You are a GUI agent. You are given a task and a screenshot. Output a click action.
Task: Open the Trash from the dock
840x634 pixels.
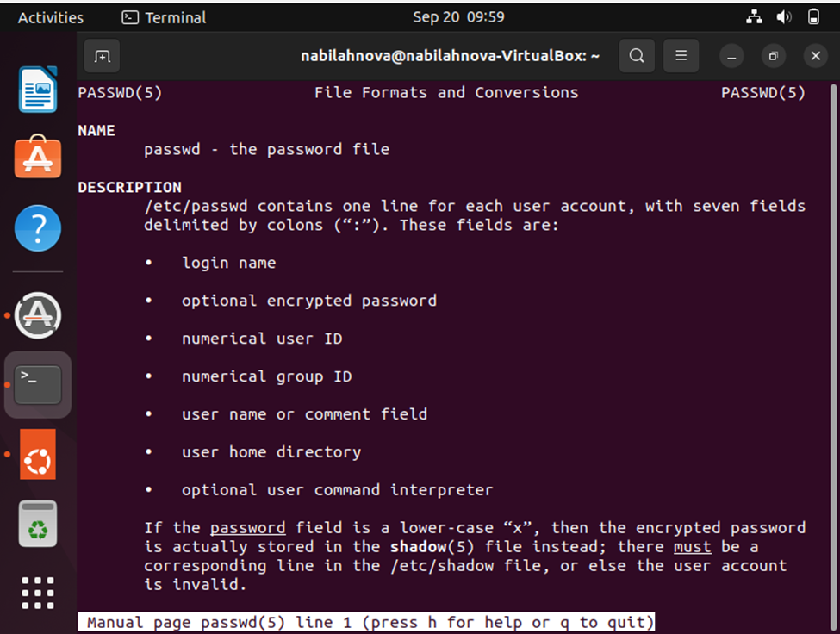point(38,524)
